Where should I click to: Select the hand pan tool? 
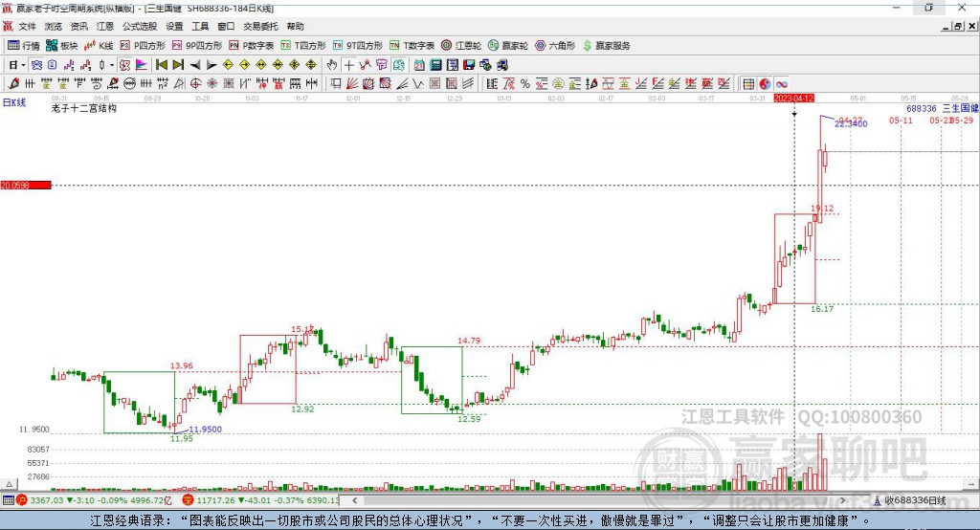(332, 65)
